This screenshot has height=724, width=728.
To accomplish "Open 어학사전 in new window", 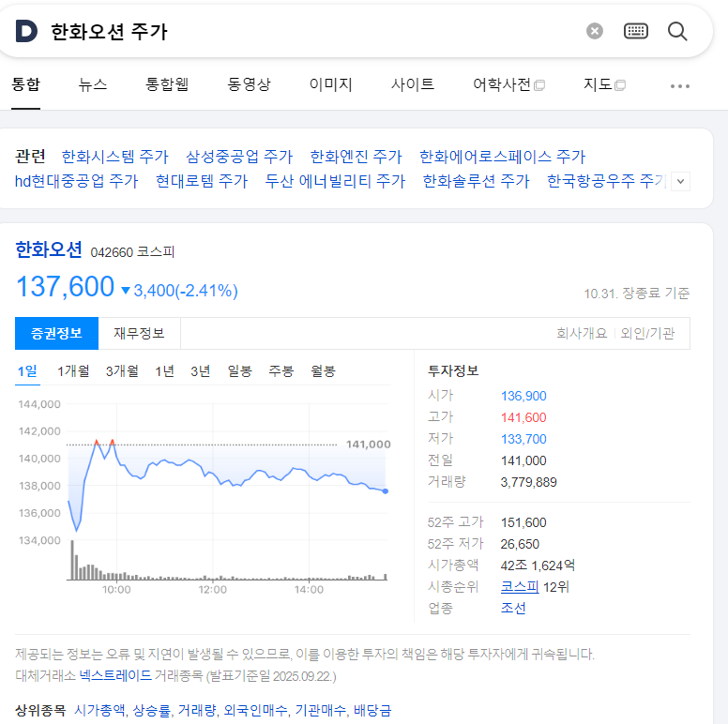I will [508, 84].
